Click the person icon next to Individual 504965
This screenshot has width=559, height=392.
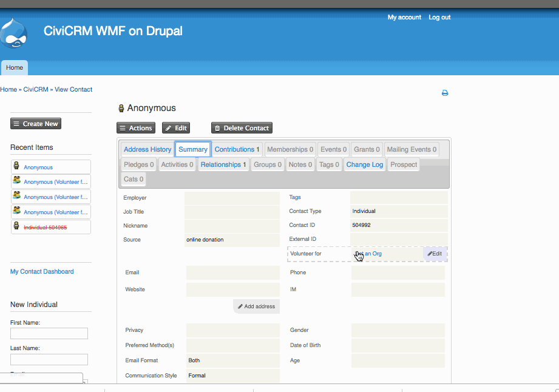click(16, 226)
